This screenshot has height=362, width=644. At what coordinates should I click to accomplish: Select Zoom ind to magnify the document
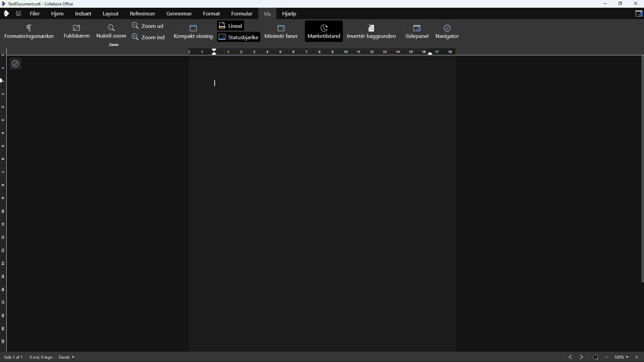tap(149, 37)
